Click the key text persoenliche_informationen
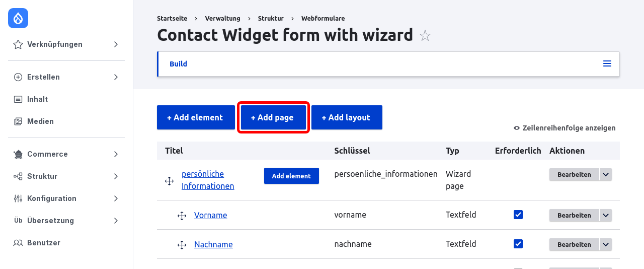The width and height of the screenshot is (644, 269). click(x=386, y=174)
